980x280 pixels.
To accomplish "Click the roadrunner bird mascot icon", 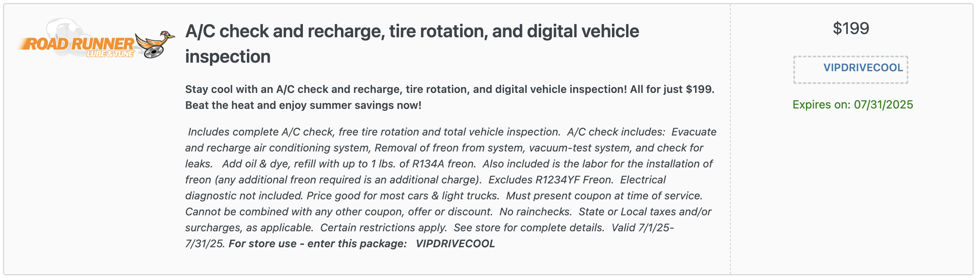I will (156, 40).
